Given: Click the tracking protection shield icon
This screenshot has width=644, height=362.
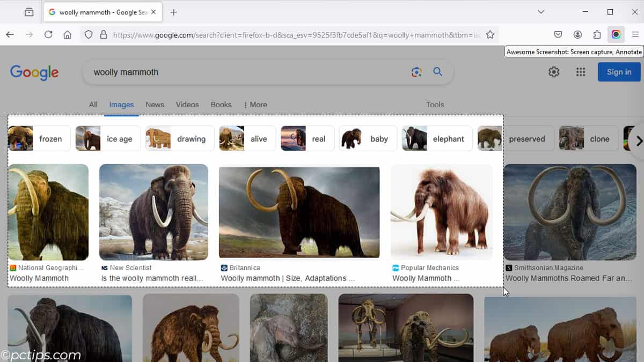Looking at the screenshot, I should (x=88, y=34).
